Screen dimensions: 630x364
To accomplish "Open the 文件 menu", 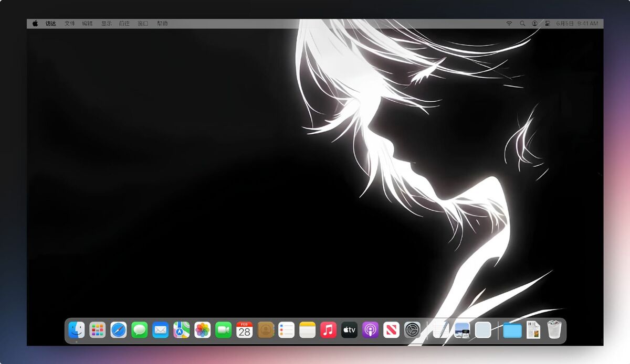I will [x=70, y=24].
